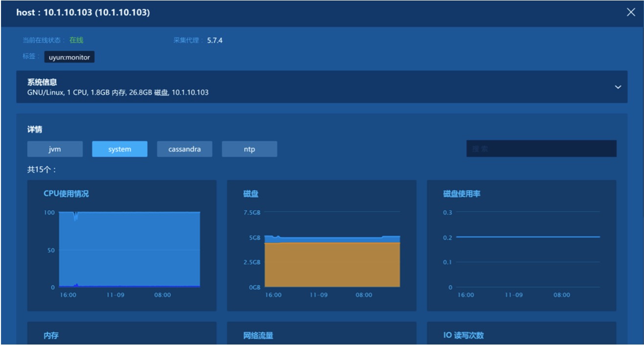Click the 在线 status label
Viewport: 644px width, 346px height.
pyautogui.click(x=76, y=41)
